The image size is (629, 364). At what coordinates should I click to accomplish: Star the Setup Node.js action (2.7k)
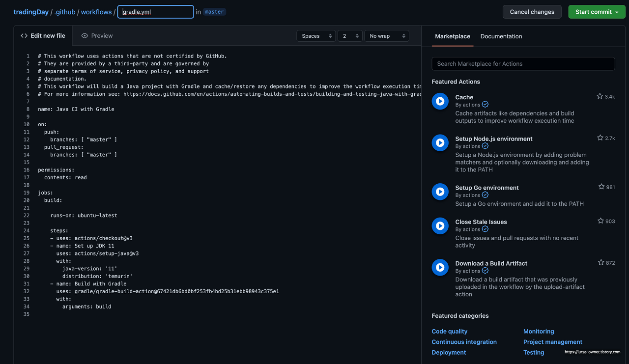click(x=600, y=138)
